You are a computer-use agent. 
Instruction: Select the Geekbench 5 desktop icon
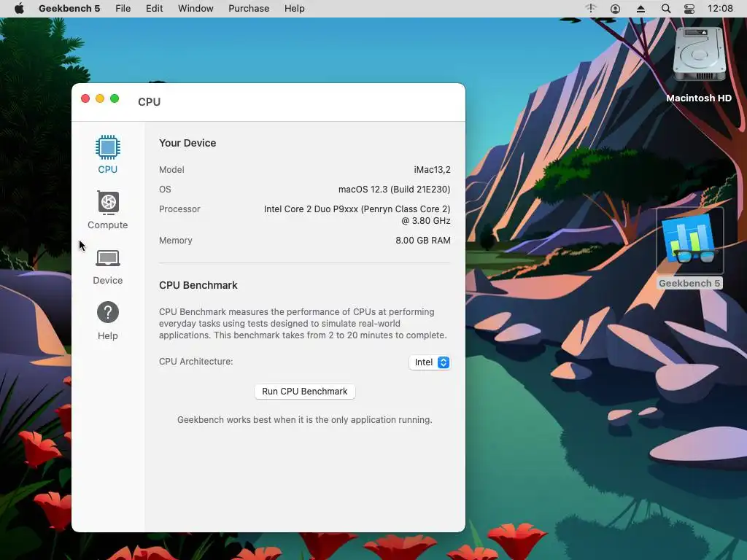click(689, 248)
